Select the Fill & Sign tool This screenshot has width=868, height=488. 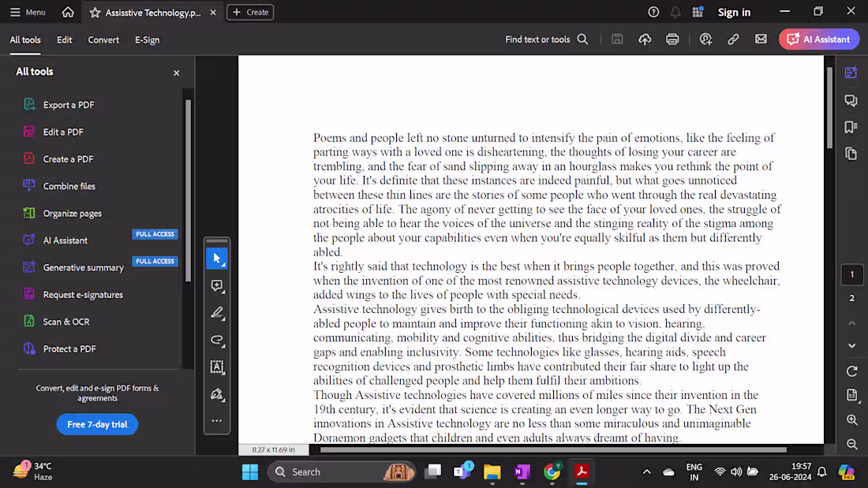tap(217, 395)
